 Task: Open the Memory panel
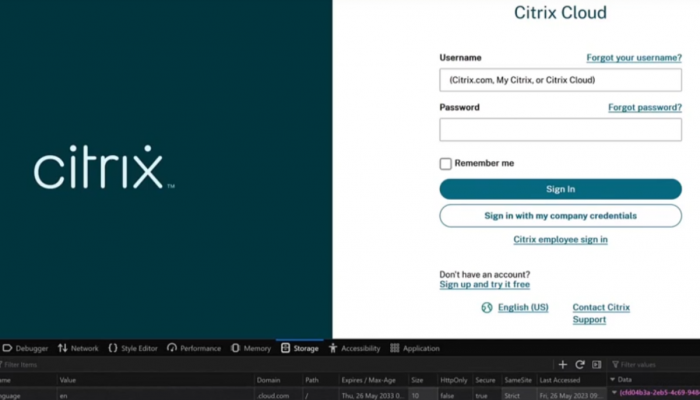click(251, 348)
